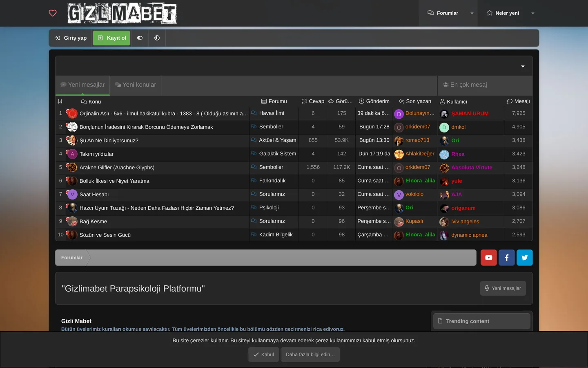Click the green Kayıt ol button
588x368 pixels.
(111, 38)
